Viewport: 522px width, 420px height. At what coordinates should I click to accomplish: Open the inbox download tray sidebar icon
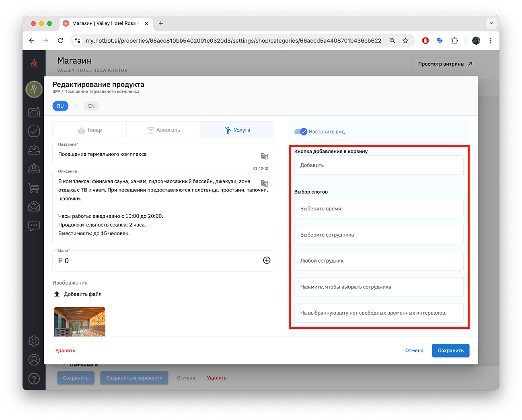point(34,150)
